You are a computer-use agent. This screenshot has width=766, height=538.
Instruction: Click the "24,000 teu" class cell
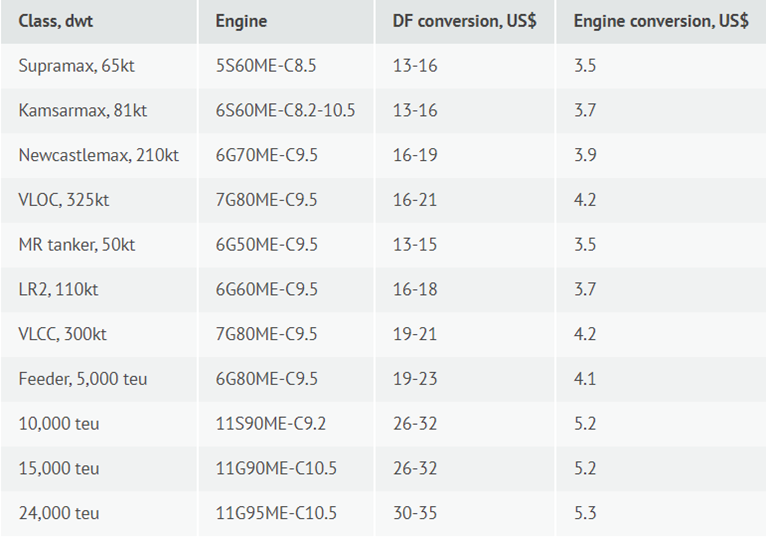click(59, 513)
